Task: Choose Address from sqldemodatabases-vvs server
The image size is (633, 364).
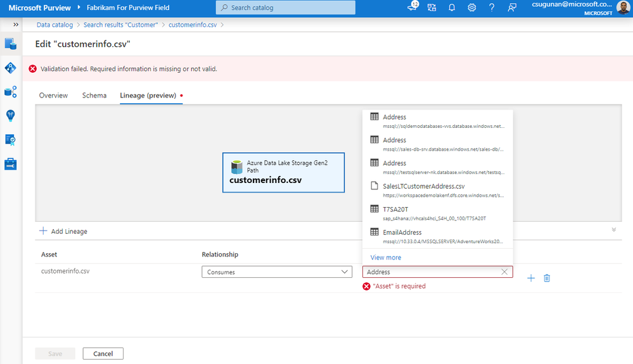Action: pos(438,121)
